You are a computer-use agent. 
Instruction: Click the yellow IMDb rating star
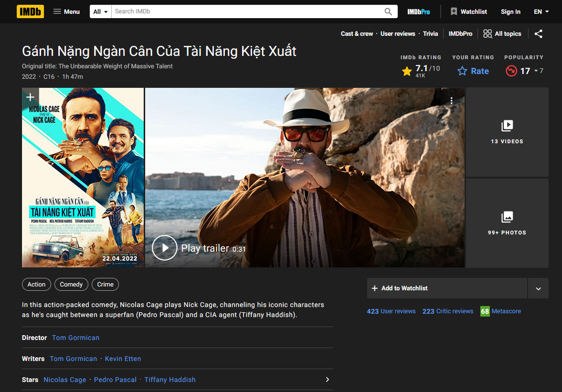407,72
